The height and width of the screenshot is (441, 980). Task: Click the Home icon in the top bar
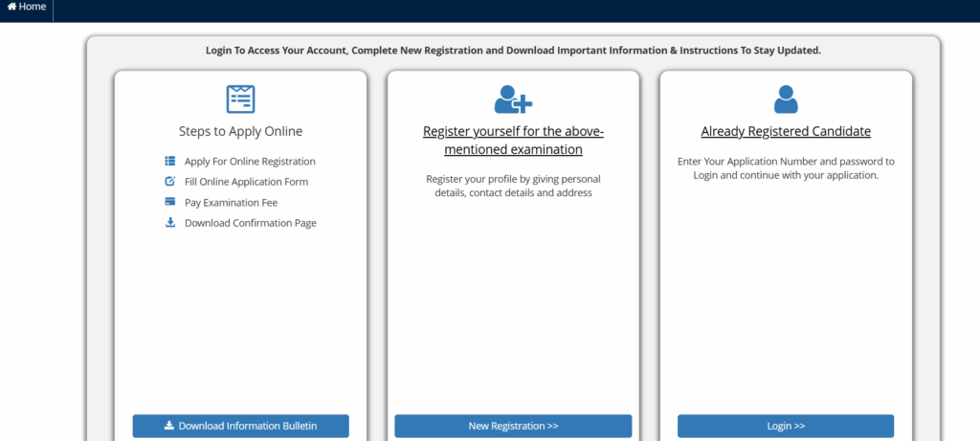coord(11,7)
